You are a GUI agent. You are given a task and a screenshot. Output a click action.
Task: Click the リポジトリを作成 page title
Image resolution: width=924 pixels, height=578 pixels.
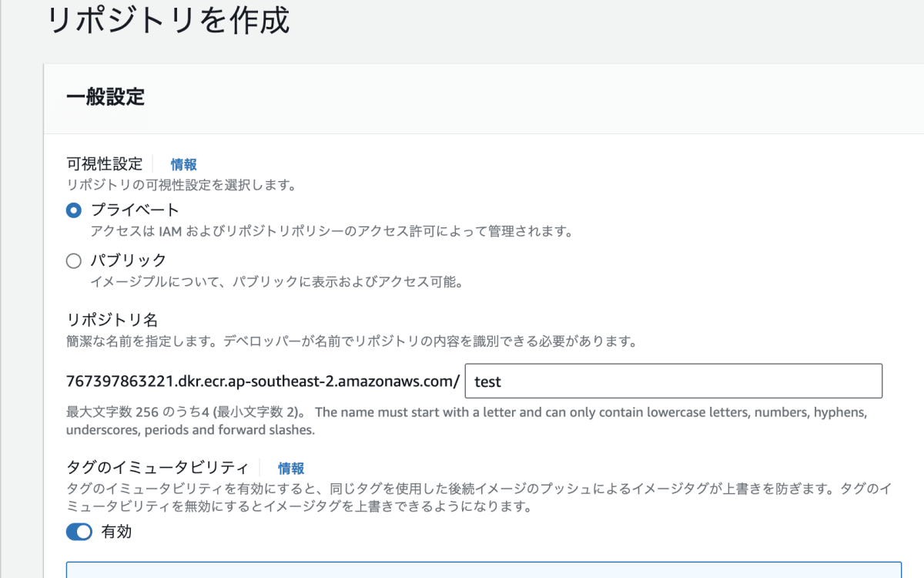coord(169,21)
